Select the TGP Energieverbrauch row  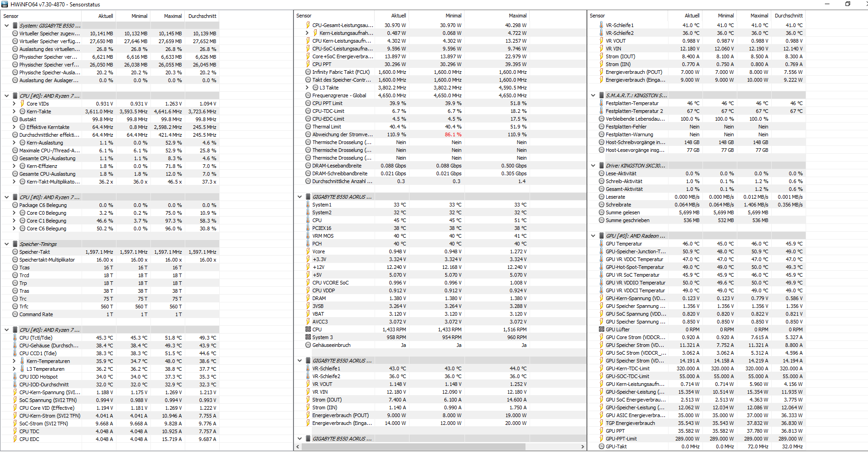[697, 423]
